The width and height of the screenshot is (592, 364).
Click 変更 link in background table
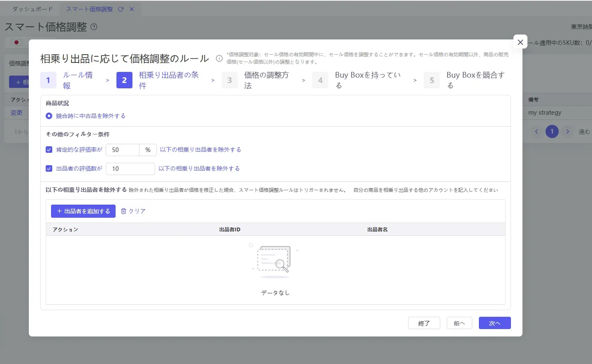coord(16,113)
